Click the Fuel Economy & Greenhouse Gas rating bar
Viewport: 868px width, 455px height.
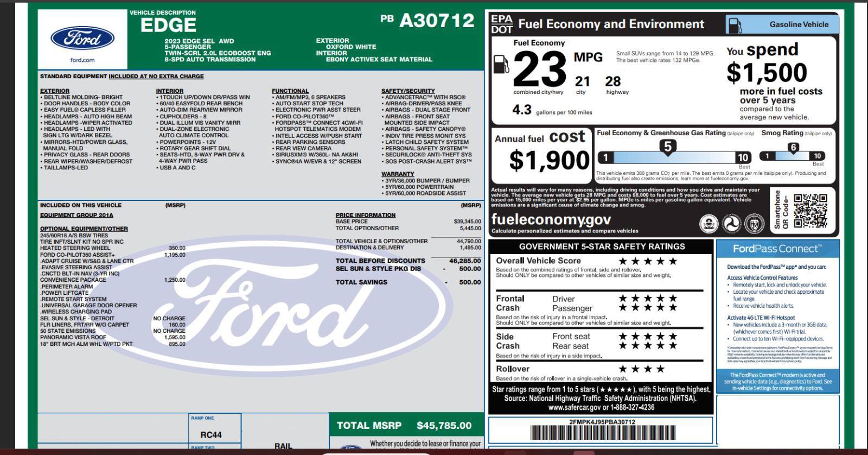(x=675, y=158)
